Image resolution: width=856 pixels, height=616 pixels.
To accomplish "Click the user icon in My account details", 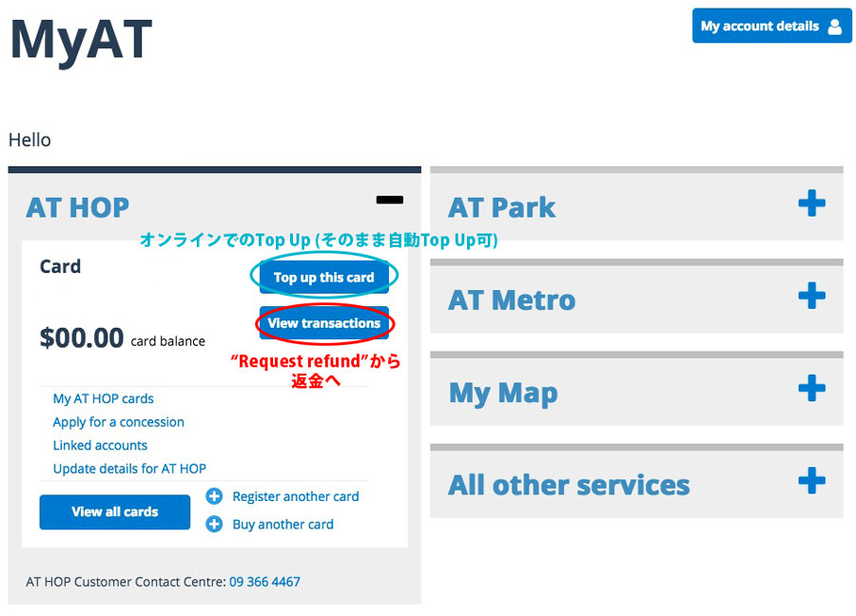I will pos(835,27).
